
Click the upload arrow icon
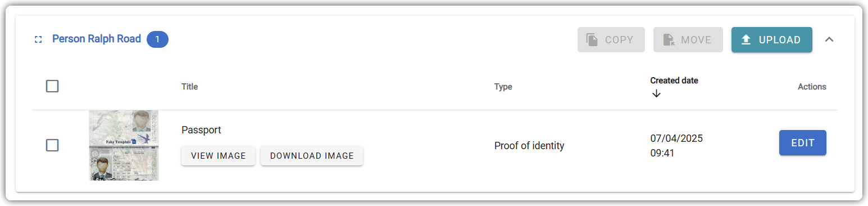coord(746,40)
